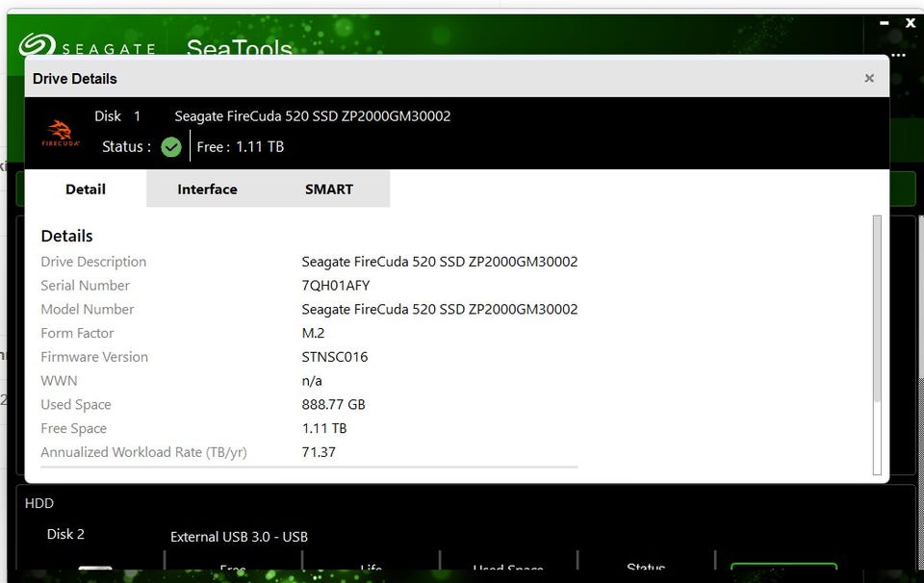Click the Seagate logo in header
Screen dimensions: 924x583
[88, 46]
